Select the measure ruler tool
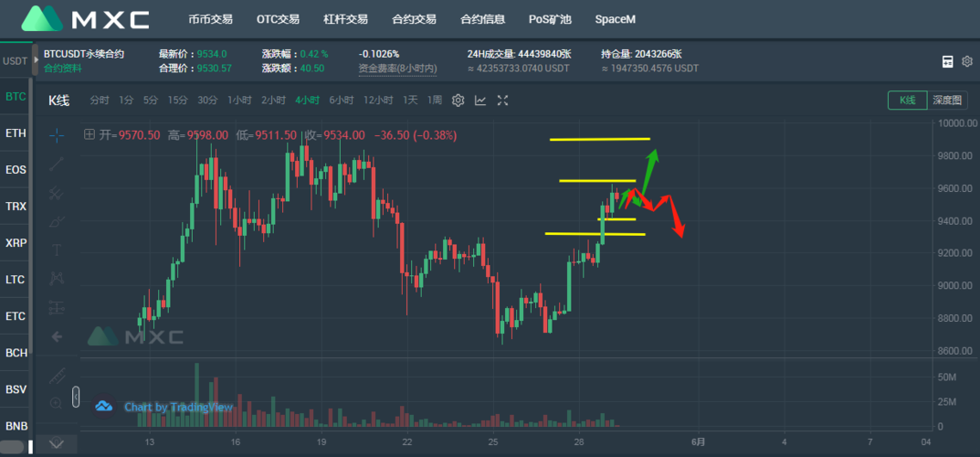The height and width of the screenshot is (457, 980). [57, 377]
